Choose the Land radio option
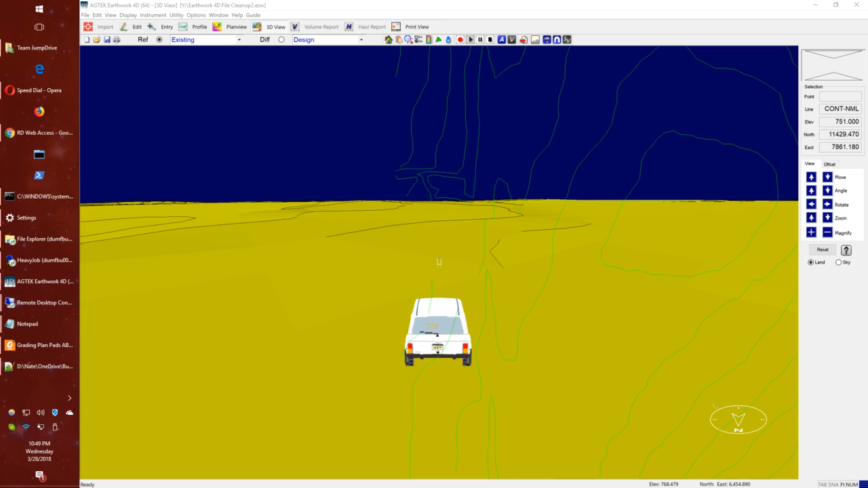The image size is (868, 488). [x=811, y=262]
